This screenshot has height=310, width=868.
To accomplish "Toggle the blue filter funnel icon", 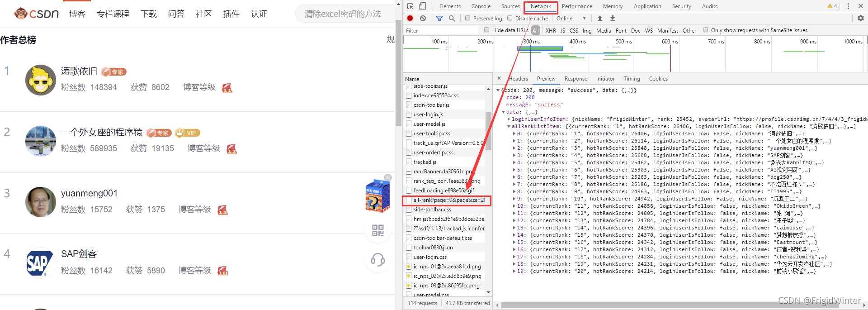I will pos(439,18).
